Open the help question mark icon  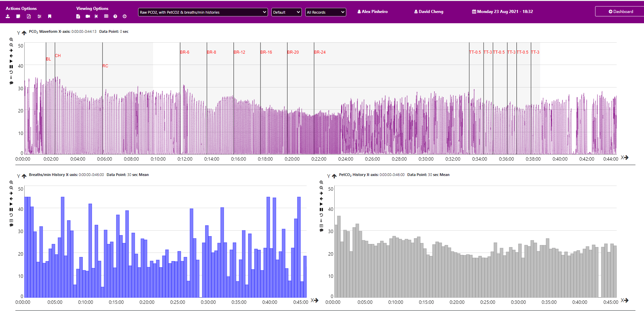coord(115,16)
